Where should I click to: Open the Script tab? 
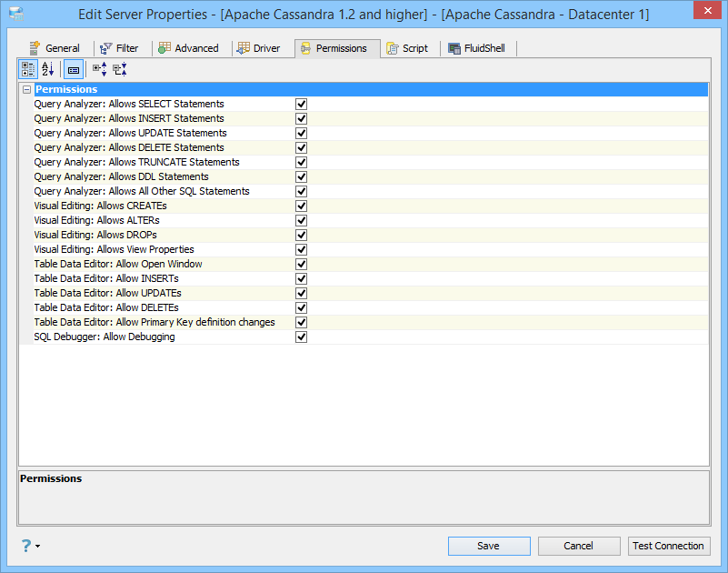click(407, 48)
